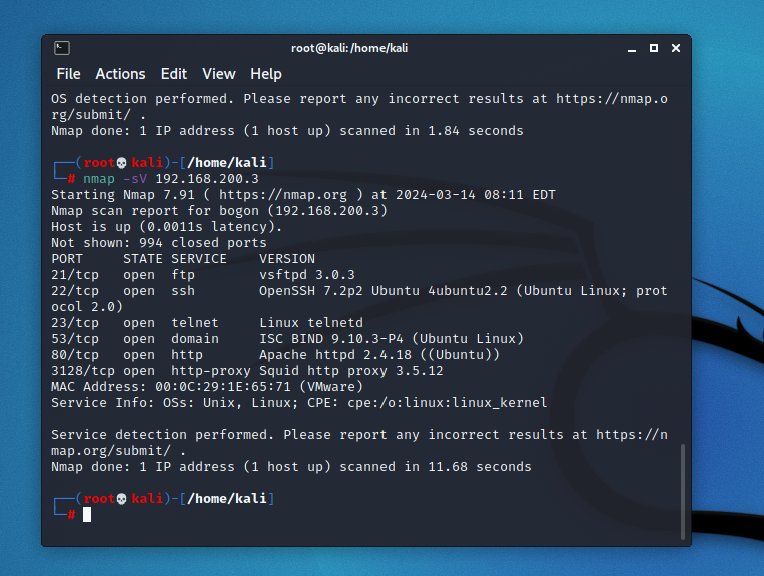Open the Help menu

click(266, 74)
